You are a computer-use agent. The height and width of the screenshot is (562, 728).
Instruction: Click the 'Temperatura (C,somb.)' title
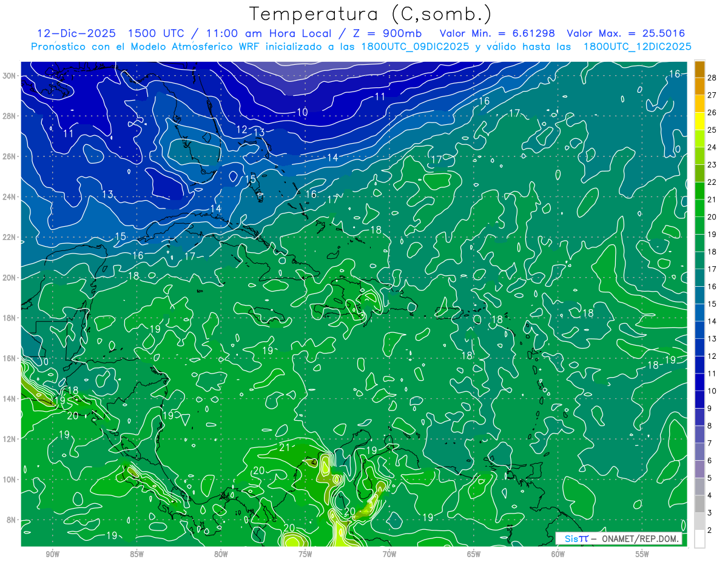coord(371,14)
